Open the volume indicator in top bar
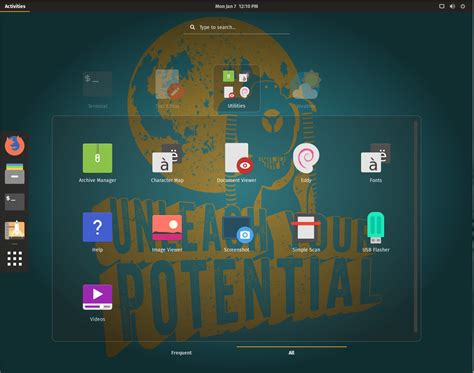This screenshot has height=373, width=474. coord(452,6)
